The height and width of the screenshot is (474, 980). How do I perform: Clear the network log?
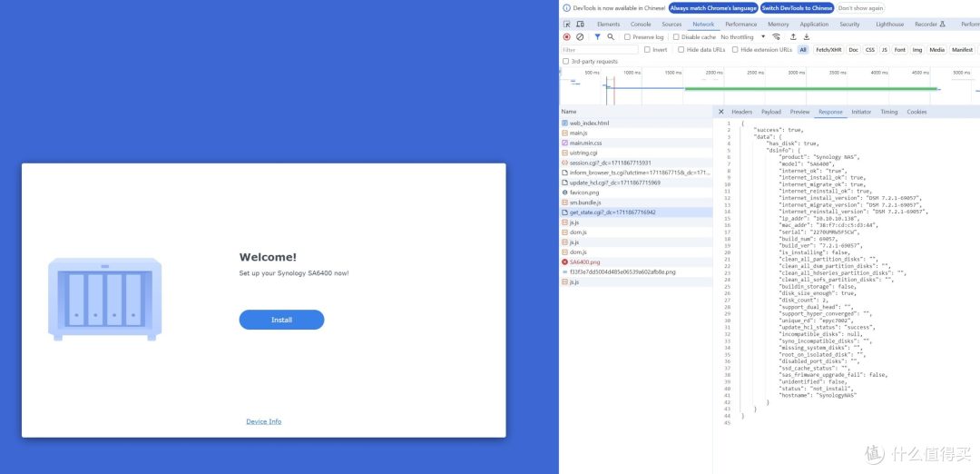click(580, 37)
